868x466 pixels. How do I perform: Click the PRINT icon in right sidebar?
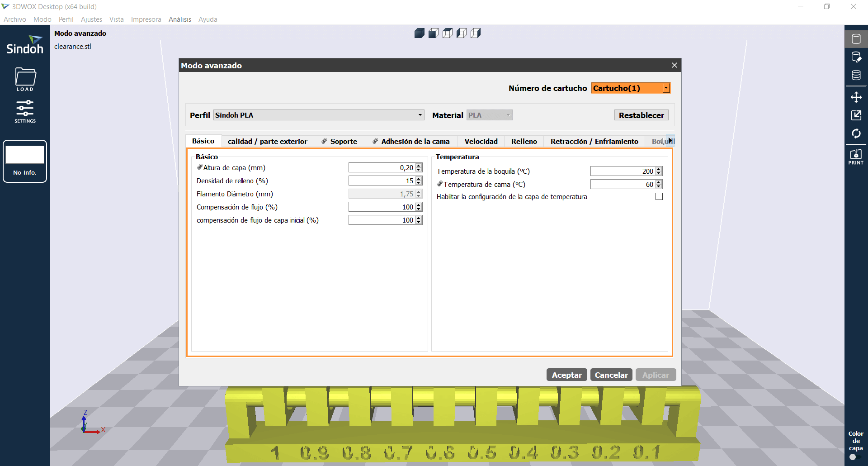coord(856,157)
